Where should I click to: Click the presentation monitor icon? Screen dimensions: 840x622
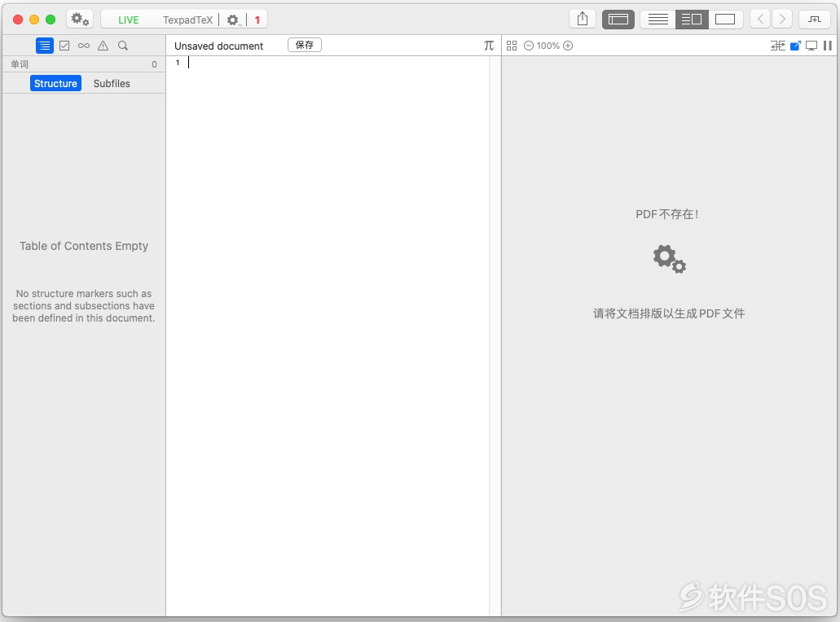click(x=811, y=46)
